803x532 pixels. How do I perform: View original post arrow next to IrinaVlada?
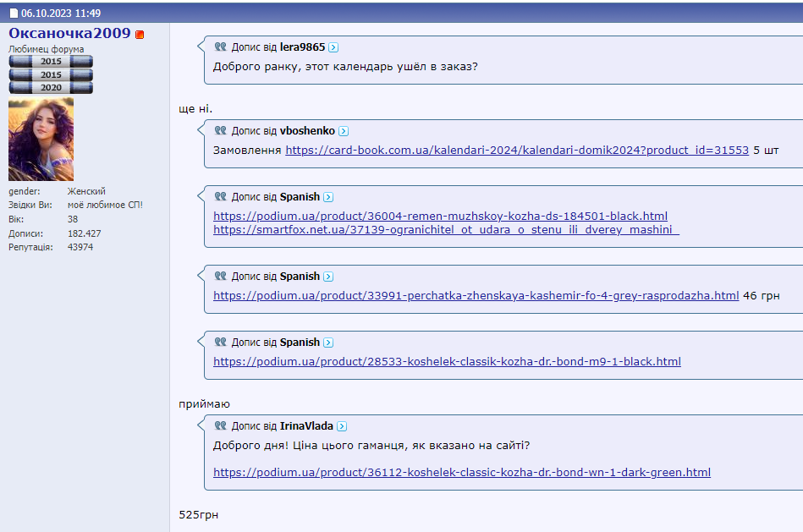342,426
